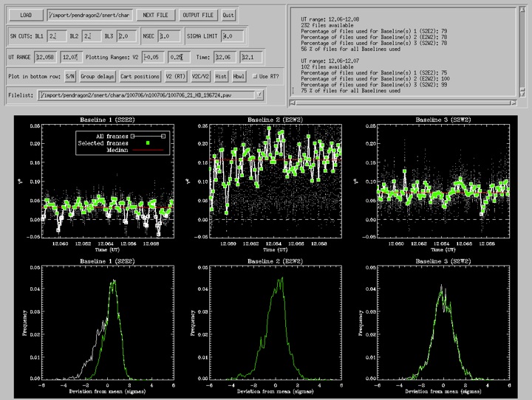Click the Hbwl plot button

[x=238, y=76]
